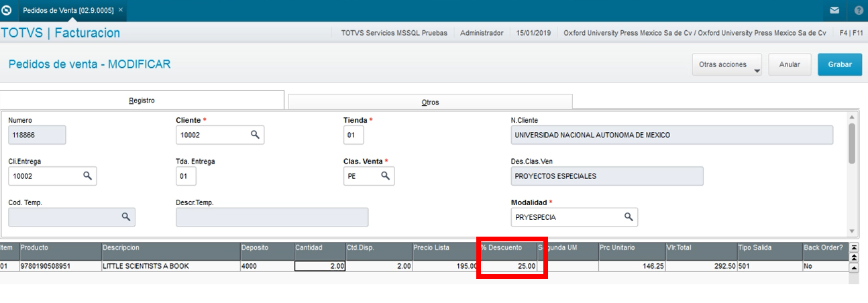Click the Prc Unitario column header
Screen dimensions: 868x303
tap(631, 251)
